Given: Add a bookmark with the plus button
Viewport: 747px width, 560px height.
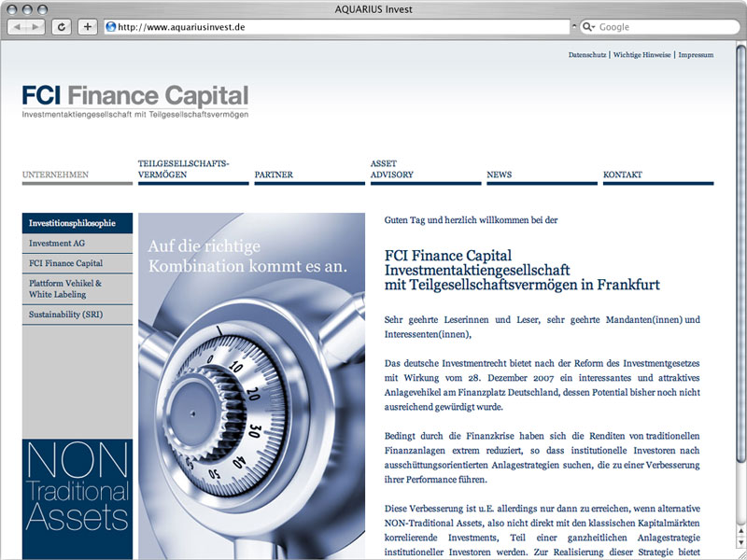Looking at the screenshot, I should click(x=87, y=27).
